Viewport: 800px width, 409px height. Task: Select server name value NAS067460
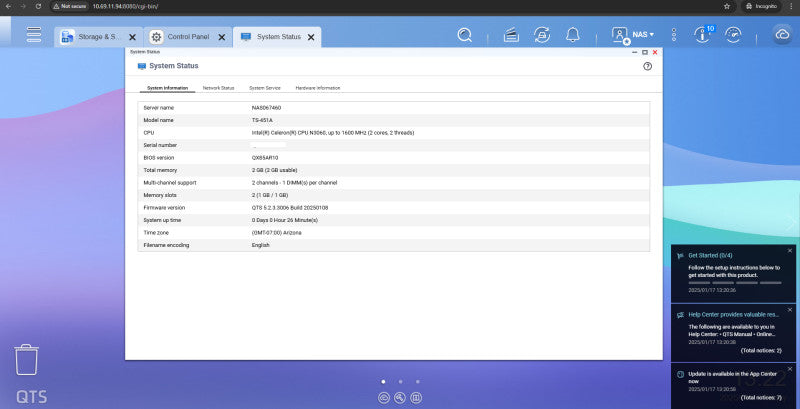(266, 108)
